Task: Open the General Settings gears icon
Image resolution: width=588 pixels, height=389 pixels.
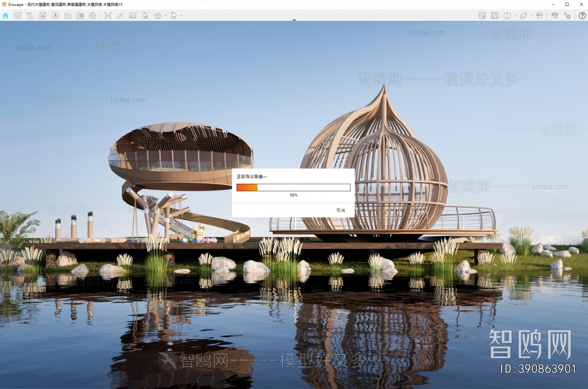Action: click(567, 15)
